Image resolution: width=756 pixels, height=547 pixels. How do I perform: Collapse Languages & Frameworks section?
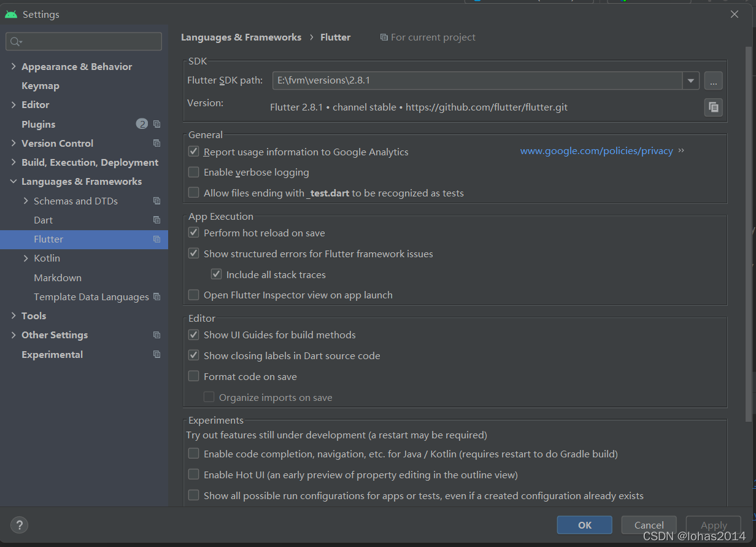coord(13,182)
